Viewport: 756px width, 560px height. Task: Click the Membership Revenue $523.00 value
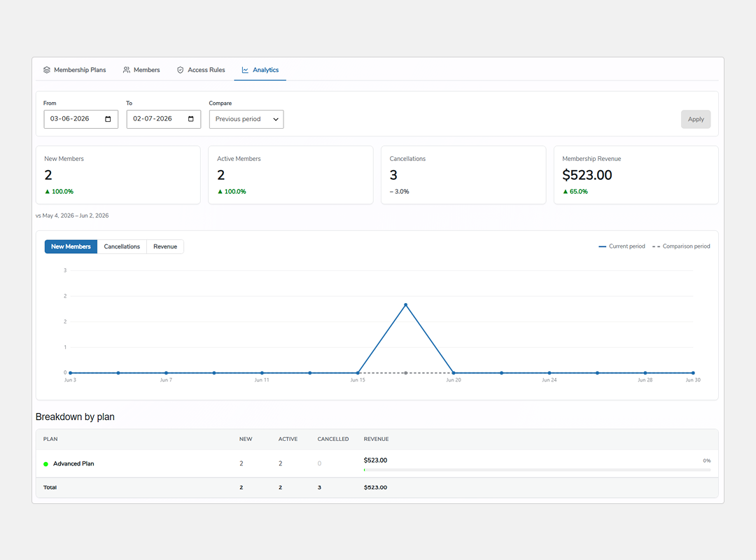[x=587, y=175]
